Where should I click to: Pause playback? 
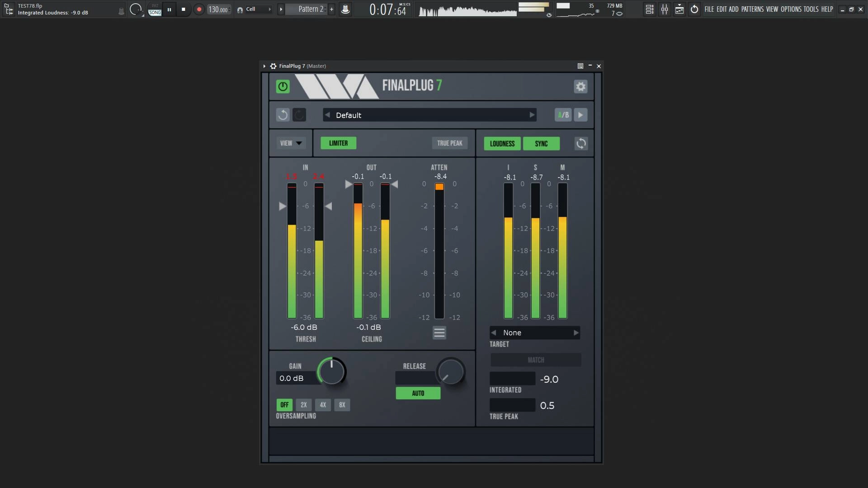pos(169,9)
